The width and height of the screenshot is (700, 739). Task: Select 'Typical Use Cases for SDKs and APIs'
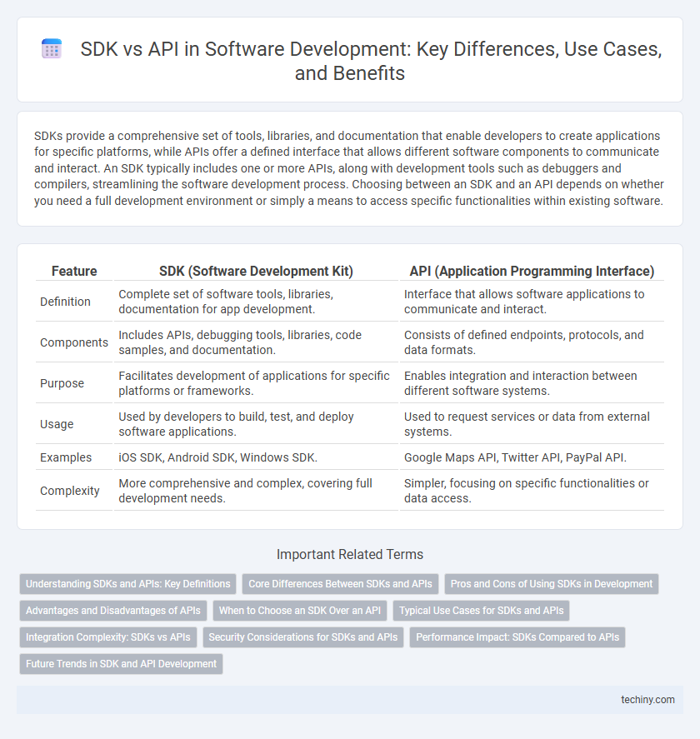(482, 611)
